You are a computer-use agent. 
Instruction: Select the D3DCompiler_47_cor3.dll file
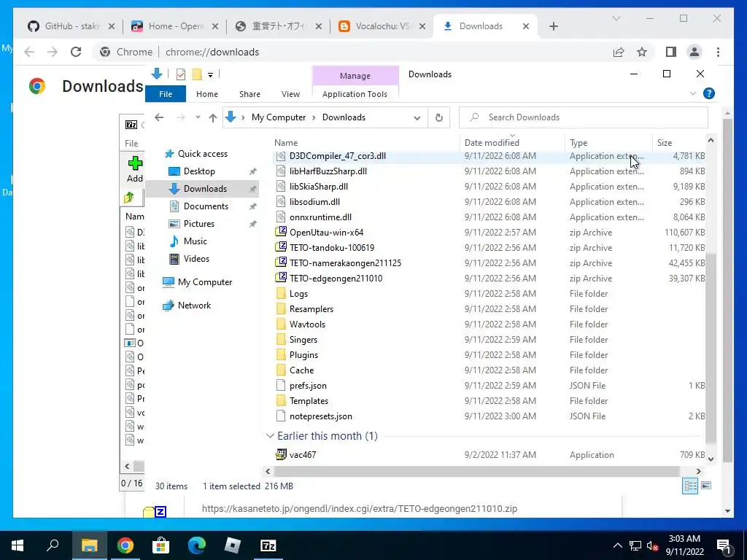pyautogui.click(x=337, y=156)
